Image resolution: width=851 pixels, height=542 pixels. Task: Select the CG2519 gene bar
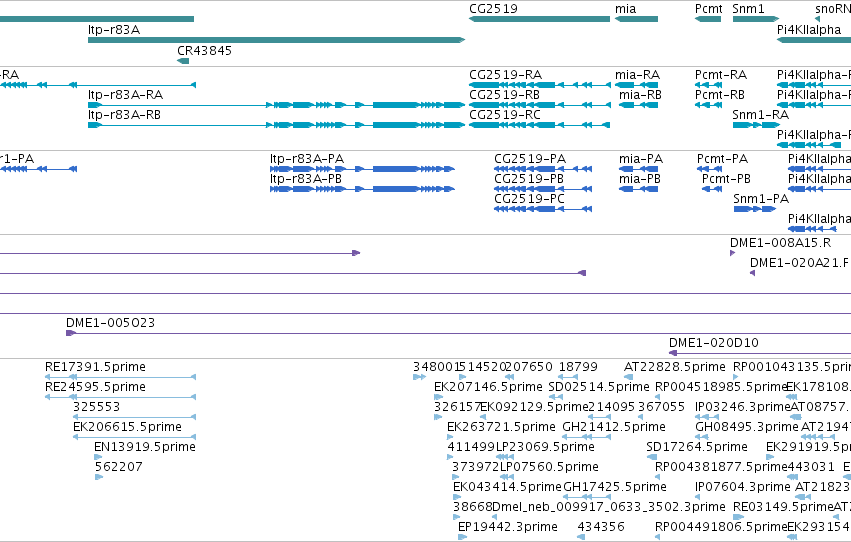pyautogui.click(x=539, y=19)
